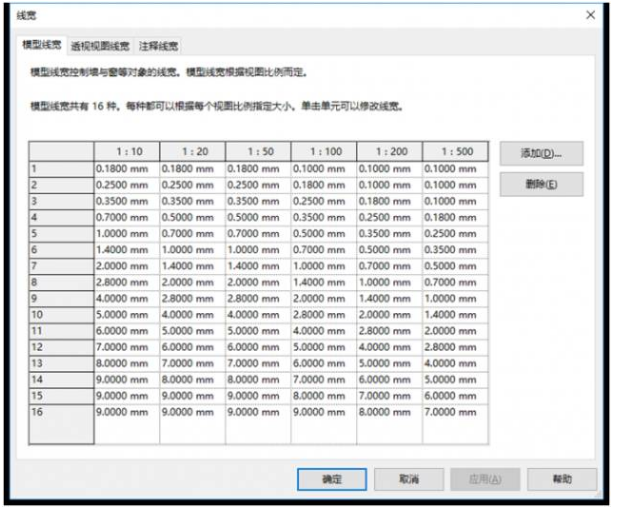The height and width of the screenshot is (509, 617).
Task: Select row header 4
Action: (x=61, y=218)
